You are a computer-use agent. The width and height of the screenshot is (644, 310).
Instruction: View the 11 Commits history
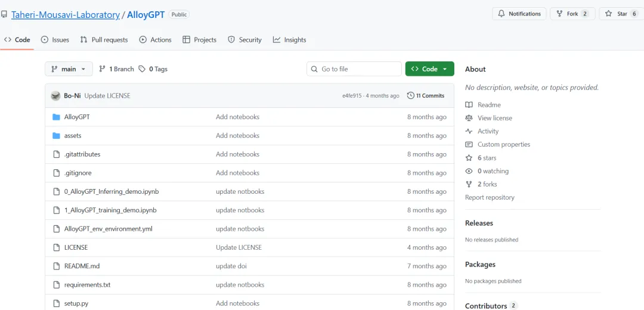coord(426,95)
